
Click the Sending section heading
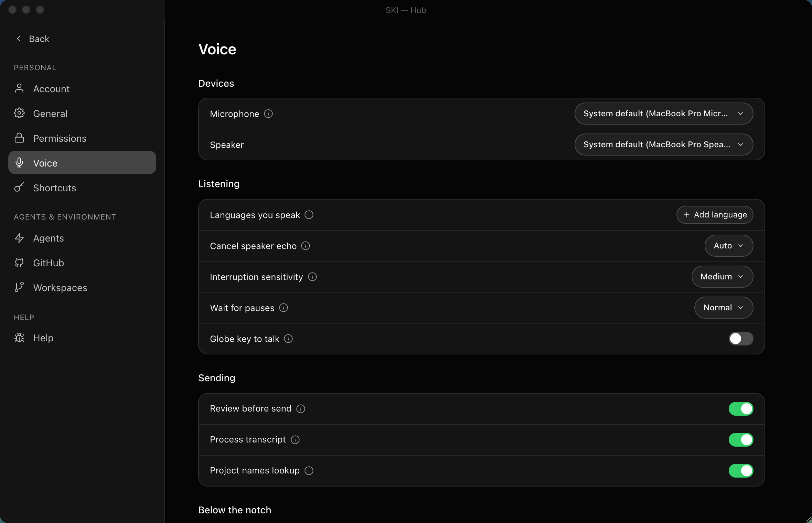pos(217,378)
